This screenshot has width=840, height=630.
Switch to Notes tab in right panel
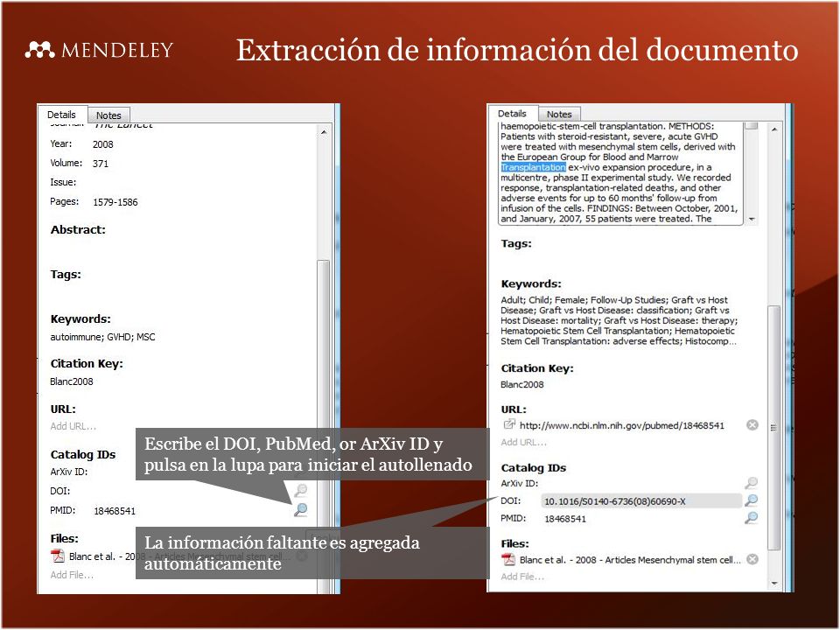coord(559,114)
